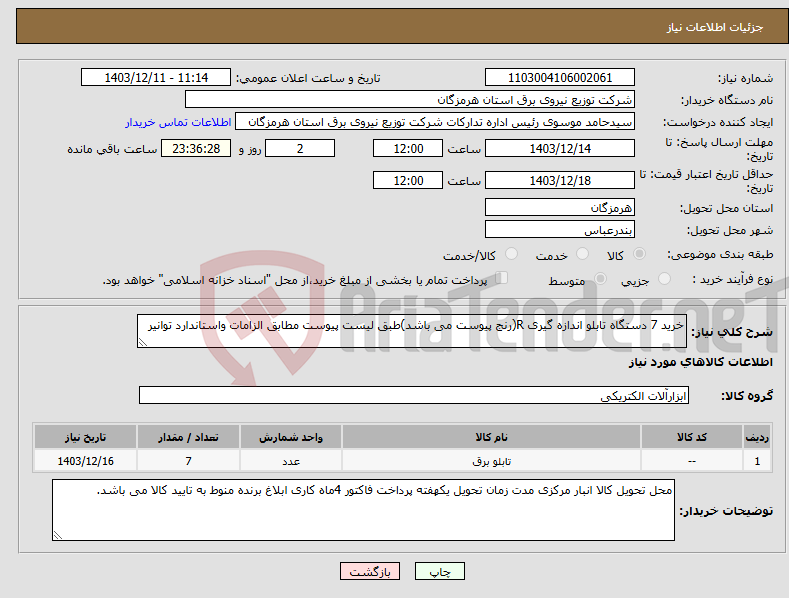
Task: Select the متوسط purchase type radio
Action: pos(600,278)
